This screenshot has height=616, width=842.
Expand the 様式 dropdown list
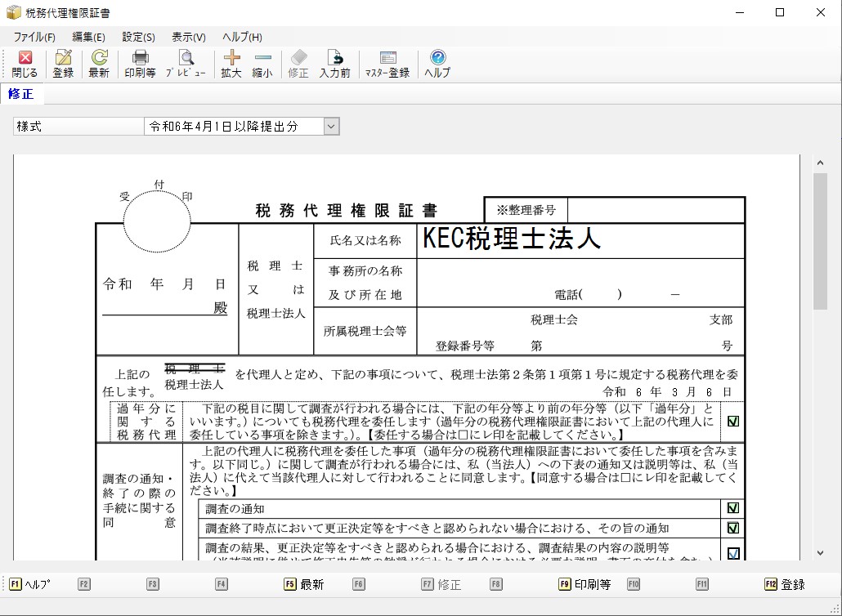(x=331, y=127)
